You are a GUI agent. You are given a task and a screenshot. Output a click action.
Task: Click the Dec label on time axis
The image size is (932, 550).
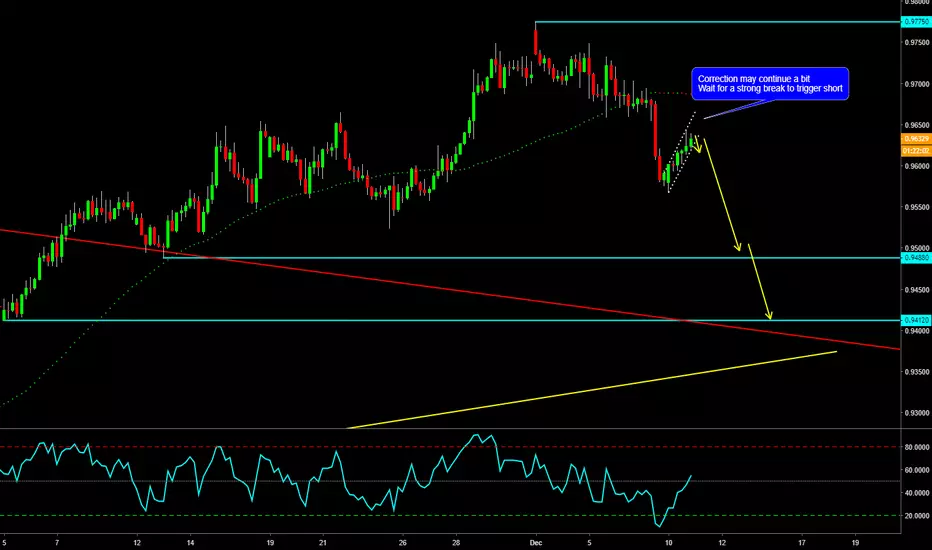(536, 543)
